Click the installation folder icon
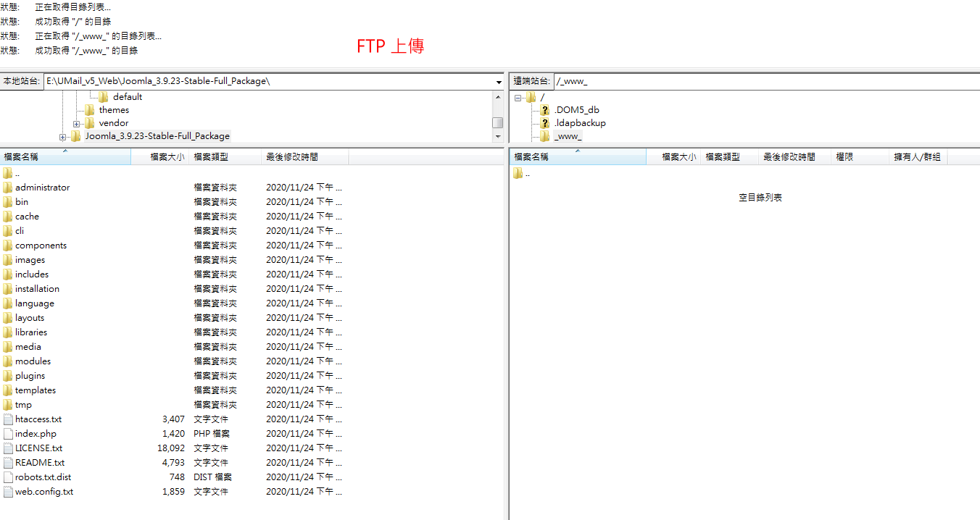The width and height of the screenshot is (980, 520). pyautogui.click(x=8, y=289)
